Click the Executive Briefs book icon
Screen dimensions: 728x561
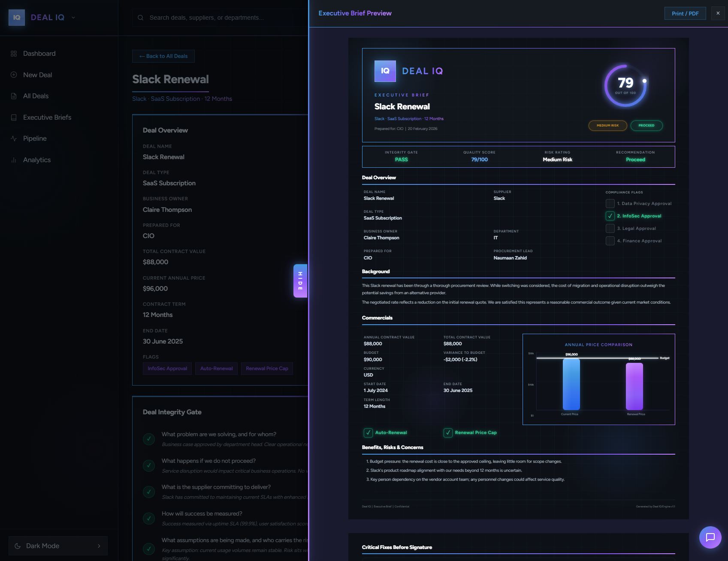[x=14, y=117]
